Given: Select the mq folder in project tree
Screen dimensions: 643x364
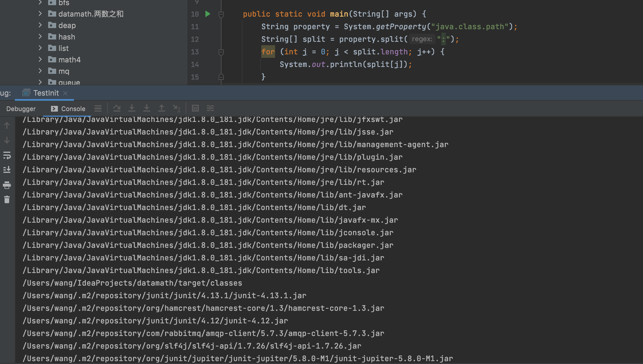Looking at the screenshot, I should point(64,71).
